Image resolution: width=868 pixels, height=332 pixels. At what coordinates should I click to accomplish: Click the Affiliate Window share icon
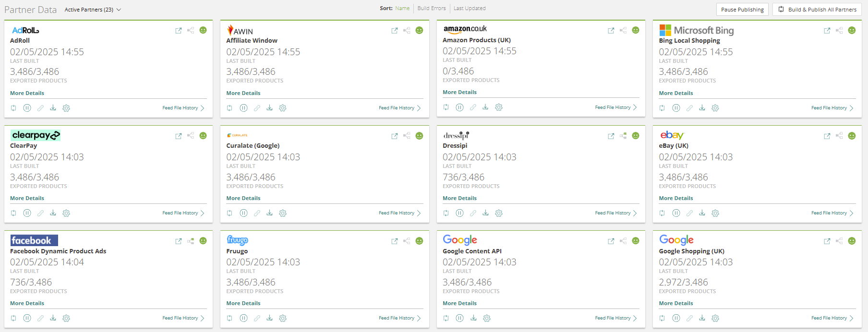pyautogui.click(x=407, y=30)
